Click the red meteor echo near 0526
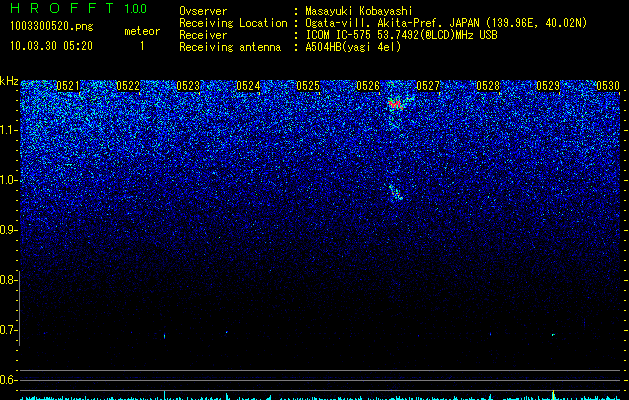This screenshot has height=400, width=629. pos(395,104)
